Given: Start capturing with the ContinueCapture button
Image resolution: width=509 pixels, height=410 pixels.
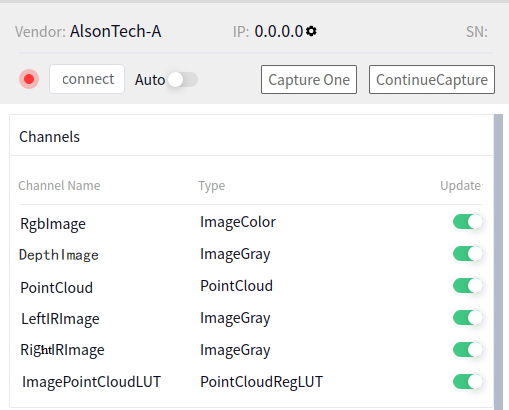Looking at the screenshot, I should point(432,80).
